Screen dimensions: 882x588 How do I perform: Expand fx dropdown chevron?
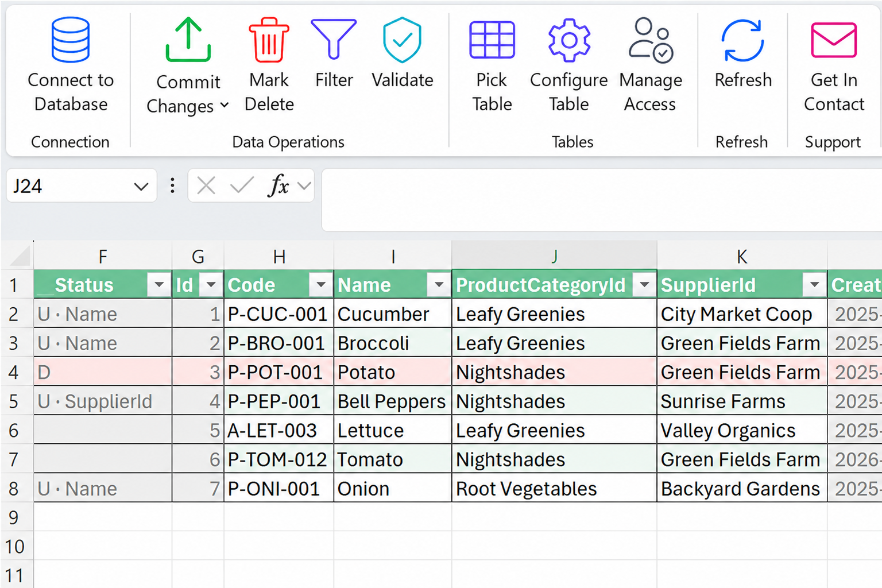click(304, 185)
